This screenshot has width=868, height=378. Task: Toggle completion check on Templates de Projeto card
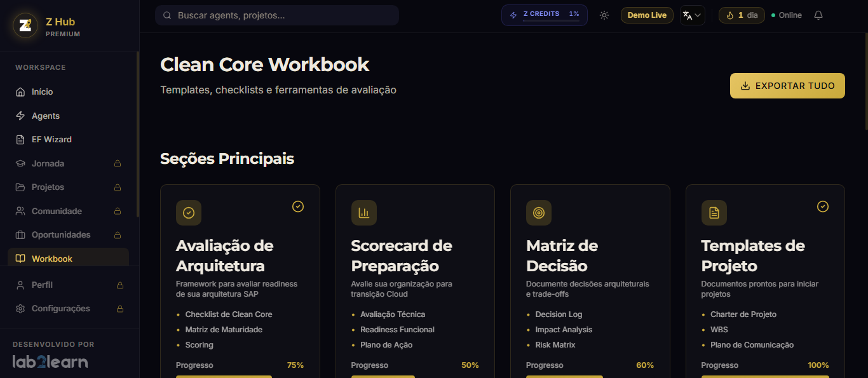(x=823, y=206)
